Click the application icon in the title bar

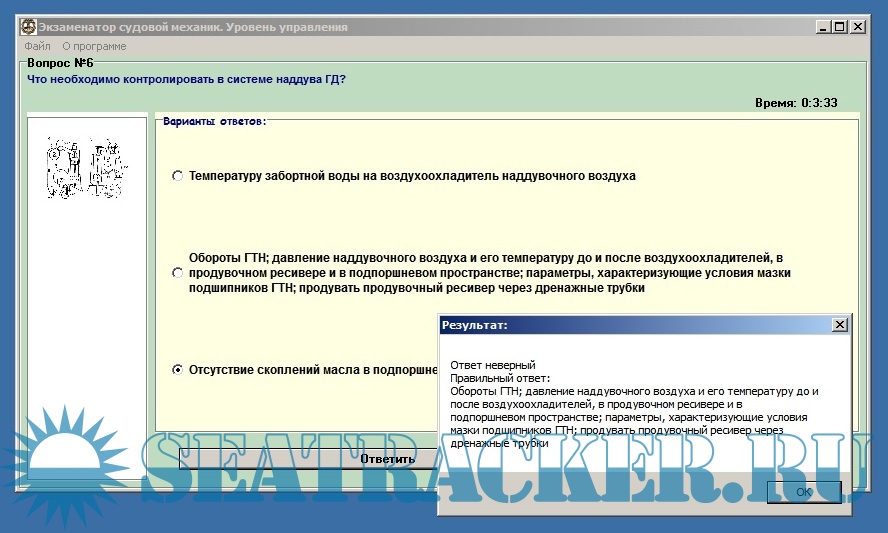28,27
